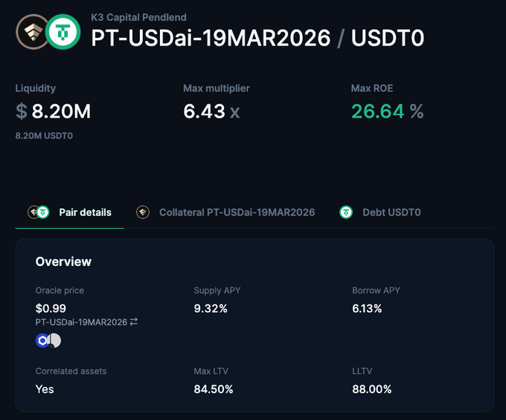Click the icon on Collateral tab
Screen dimensions: 506x420
click(x=143, y=213)
